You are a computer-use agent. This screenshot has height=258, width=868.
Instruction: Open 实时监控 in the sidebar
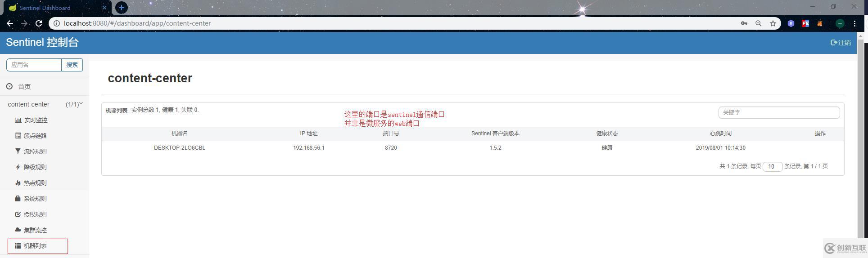pyautogui.click(x=36, y=120)
